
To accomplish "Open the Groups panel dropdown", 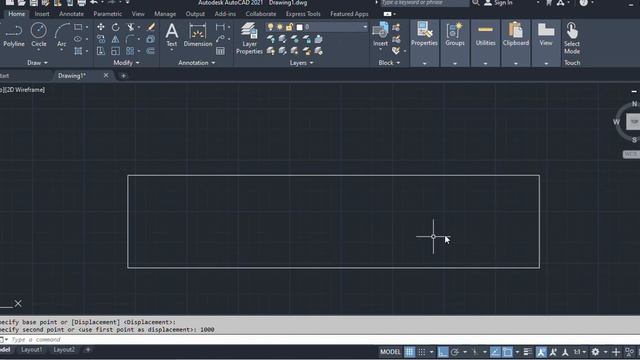I will pyautogui.click(x=455, y=64).
